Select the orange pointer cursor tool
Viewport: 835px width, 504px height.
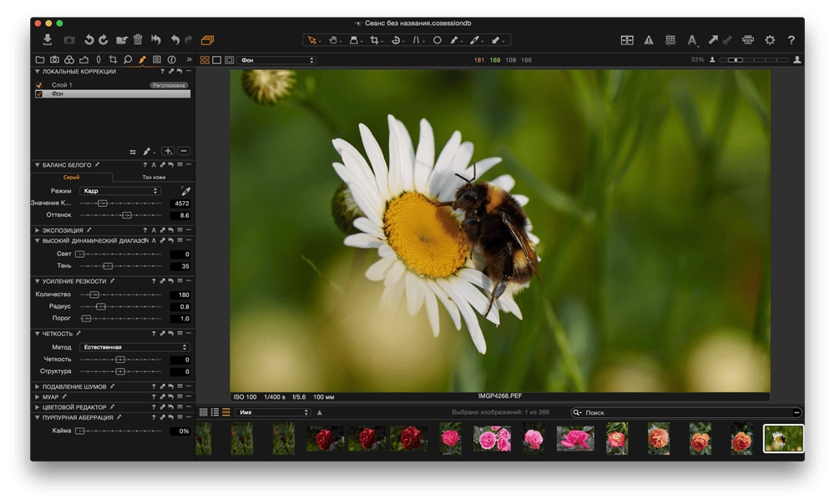312,40
